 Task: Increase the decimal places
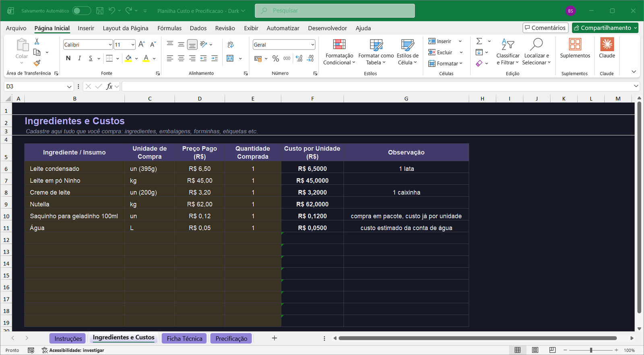pos(299,59)
